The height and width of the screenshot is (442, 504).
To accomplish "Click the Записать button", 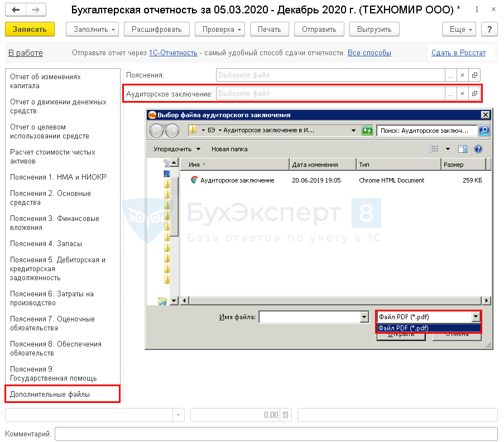I will pyautogui.click(x=30, y=30).
